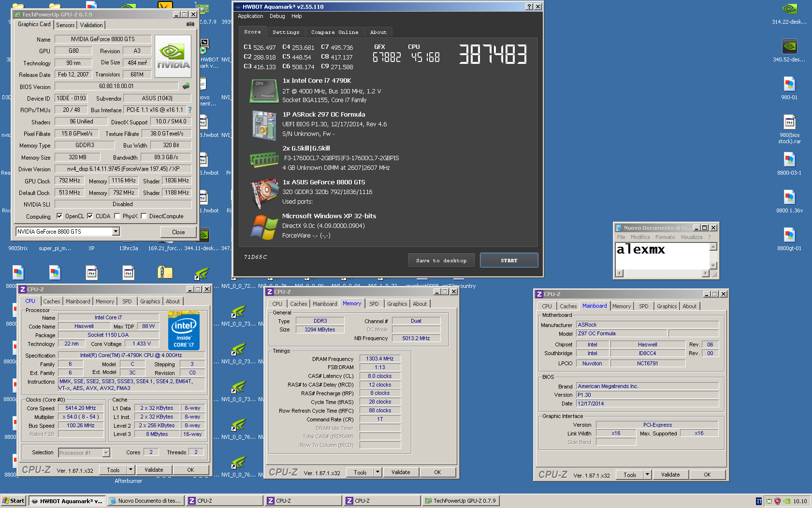Viewport: 812px width, 508px height.
Task: Expand Tools dropdown arrow in CPU-Z Memory window
Action: click(x=378, y=473)
